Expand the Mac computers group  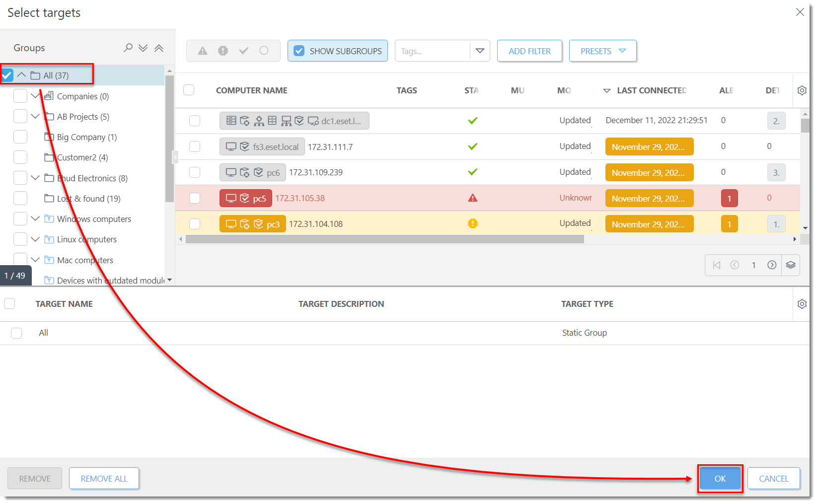(35, 260)
